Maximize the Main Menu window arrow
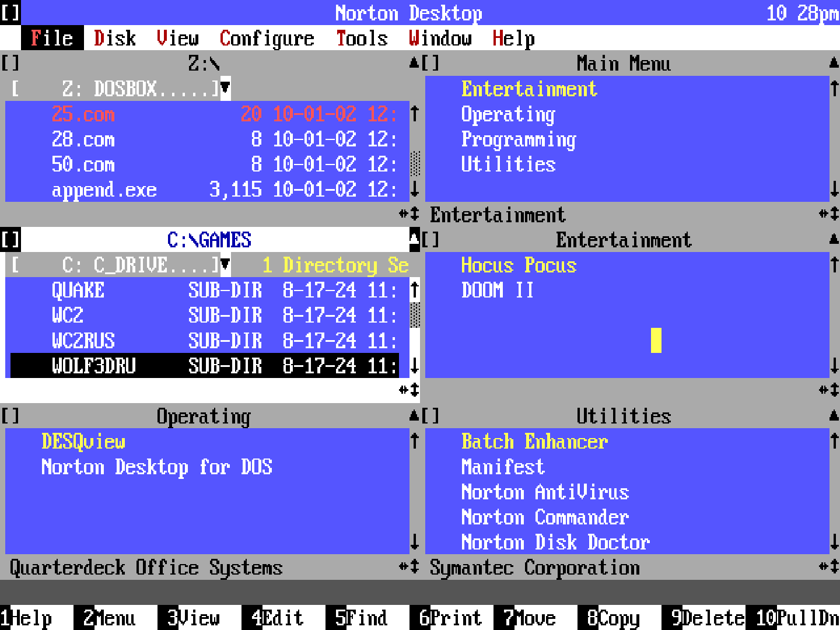The width and height of the screenshot is (840, 630). pyautogui.click(x=834, y=63)
